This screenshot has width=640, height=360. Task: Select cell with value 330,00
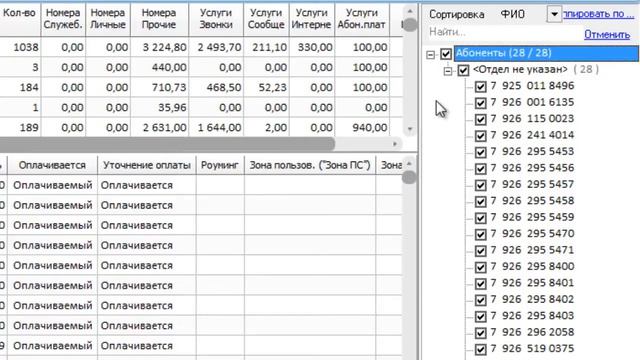[x=312, y=48]
